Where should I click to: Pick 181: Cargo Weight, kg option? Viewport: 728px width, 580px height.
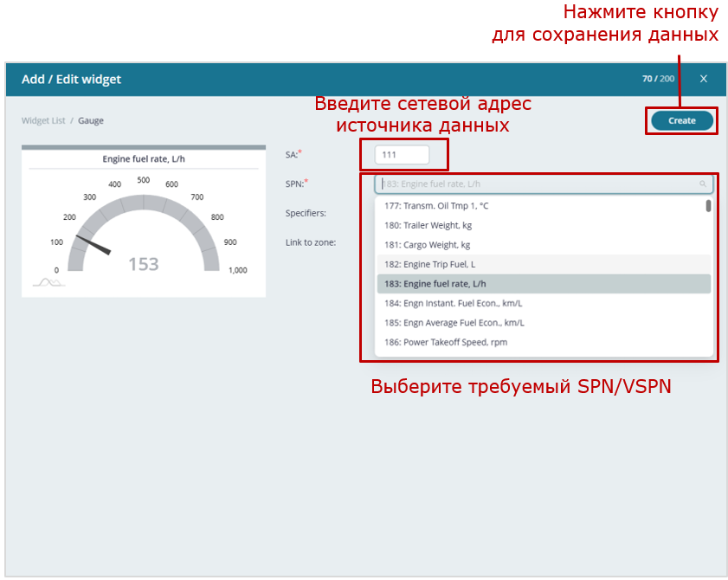[x=427, y=245]
